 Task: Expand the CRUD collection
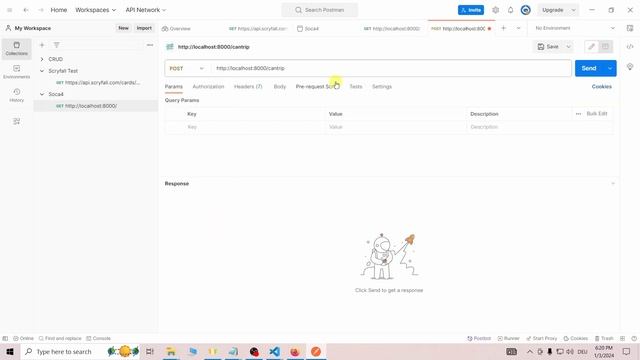pos(42,59)
